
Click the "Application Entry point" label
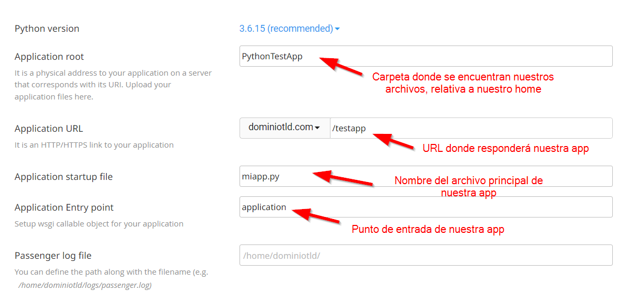point(64,207)
